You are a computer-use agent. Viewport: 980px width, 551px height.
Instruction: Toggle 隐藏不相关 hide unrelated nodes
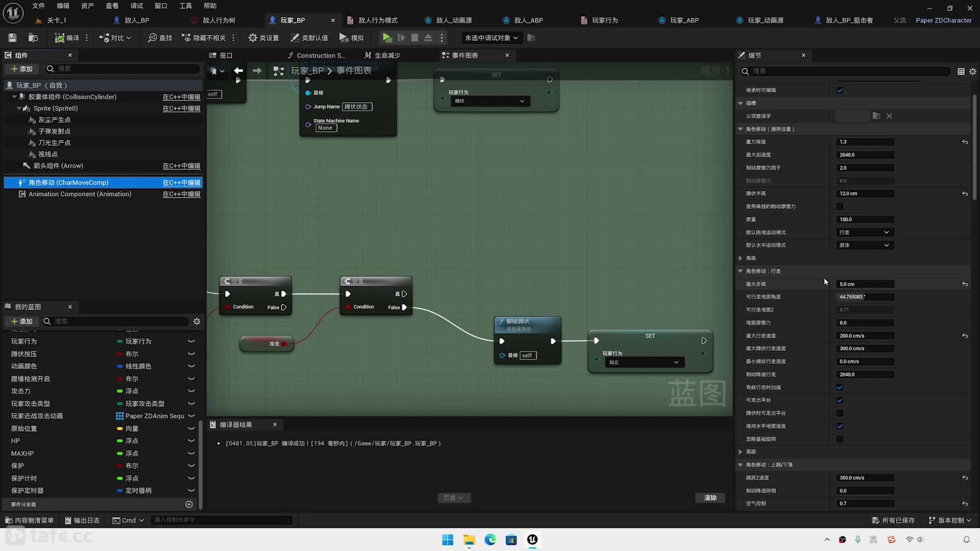pyautogui.click(x=204, y=38)
